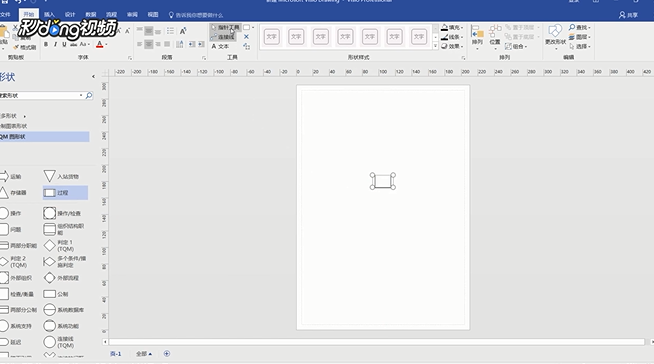Viewport: 654px width, 364px height.
Task: Open the Select (选择) dropdown
Action: [580, 46]
